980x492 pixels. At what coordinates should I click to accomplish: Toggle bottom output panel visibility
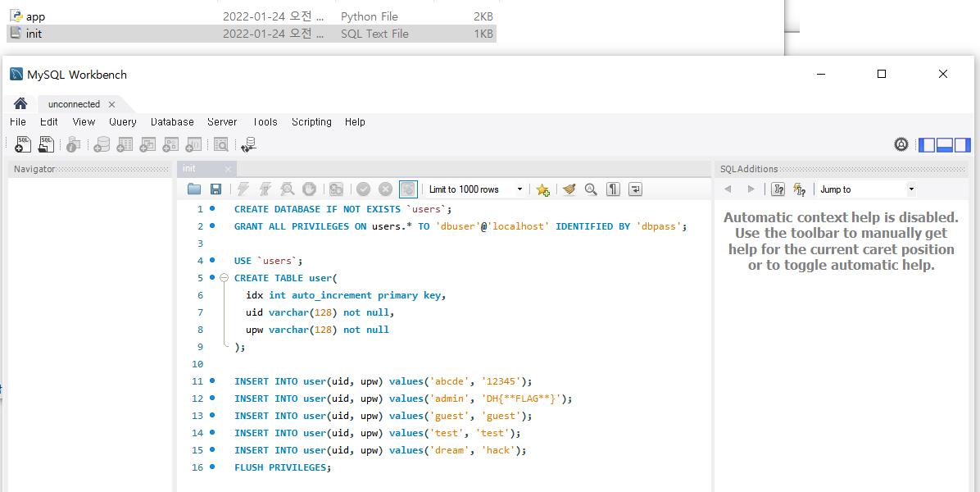coord(945,145)
